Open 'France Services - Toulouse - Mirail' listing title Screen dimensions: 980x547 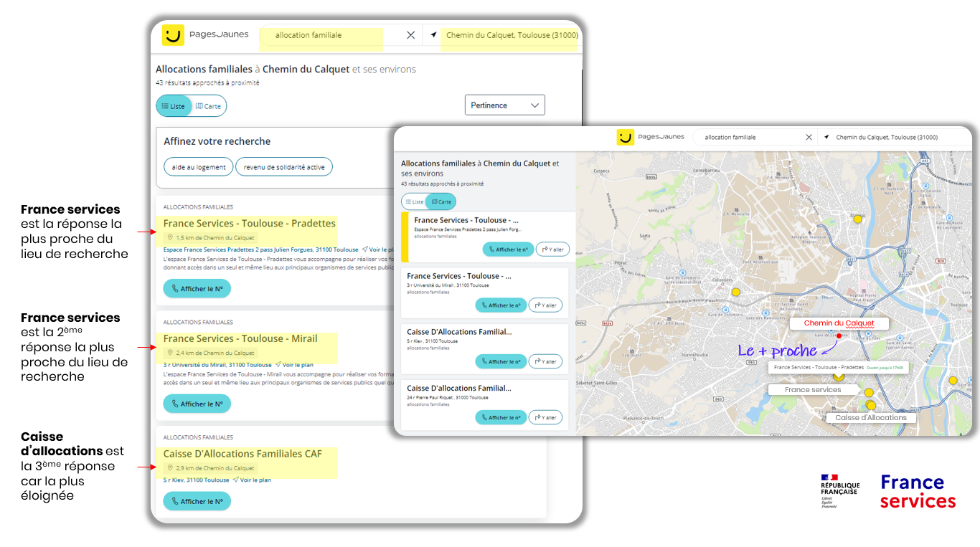(240, 338)
